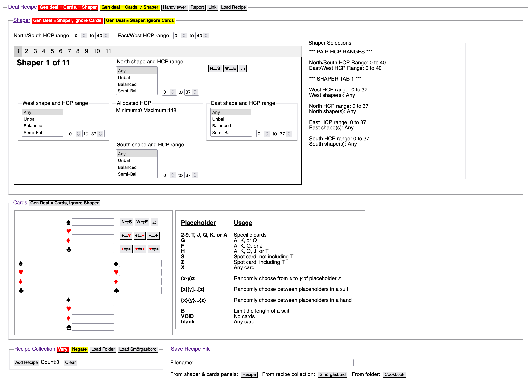Select Semi-Bal in West shape list
532x392 pixels.
(43, 133)
